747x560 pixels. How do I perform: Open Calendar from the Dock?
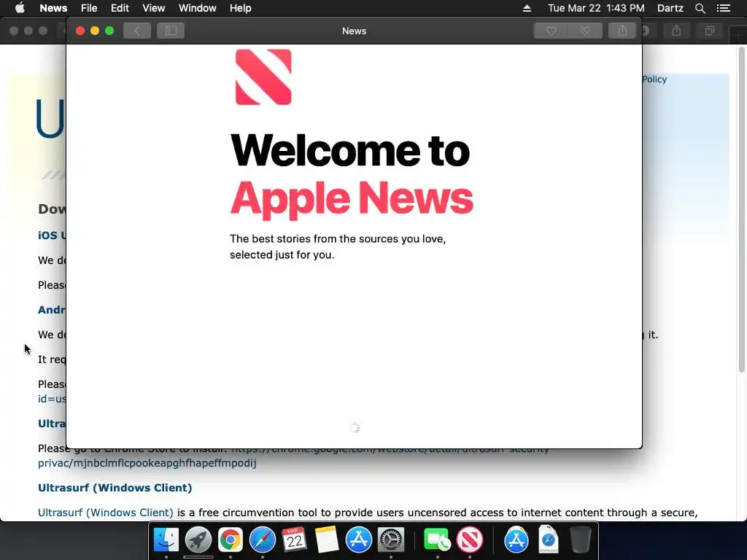295,540
